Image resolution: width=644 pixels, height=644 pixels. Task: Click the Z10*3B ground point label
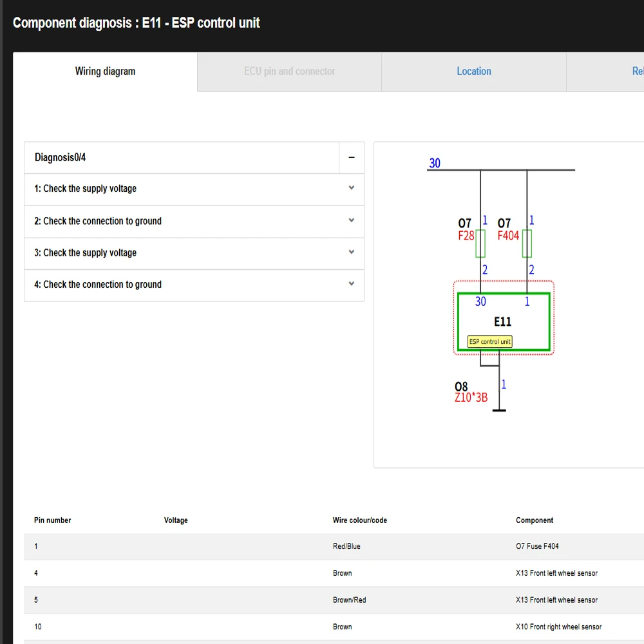pos(471,397)
